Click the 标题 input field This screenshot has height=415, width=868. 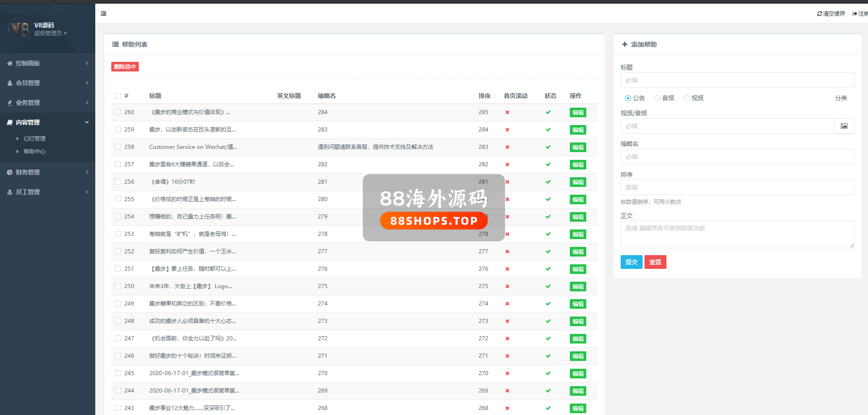(737, 80)
